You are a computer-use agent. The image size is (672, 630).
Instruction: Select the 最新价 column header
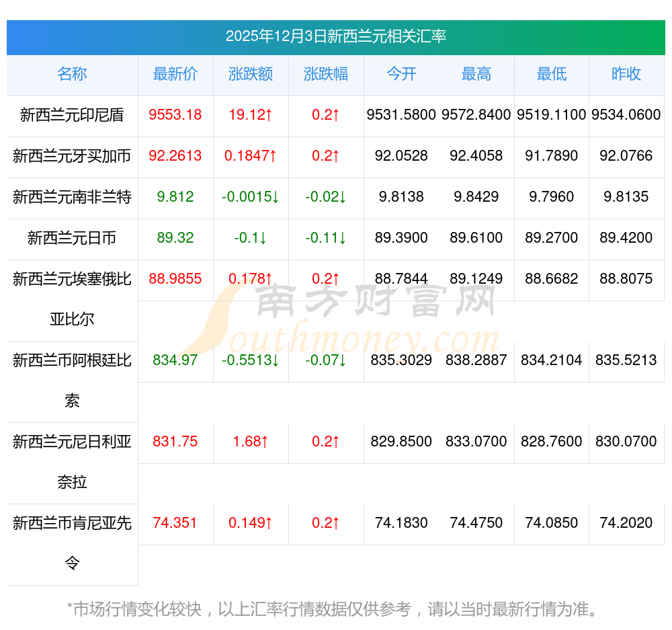[x=175, y=75]
